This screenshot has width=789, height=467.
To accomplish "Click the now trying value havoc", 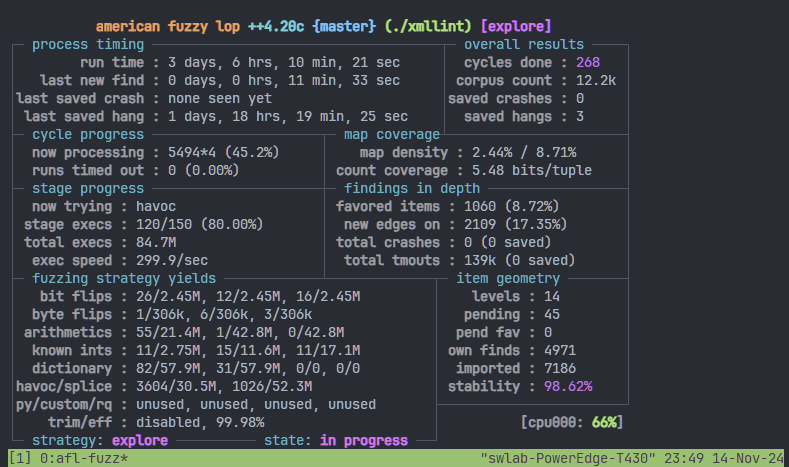I will tap(156, 206).
